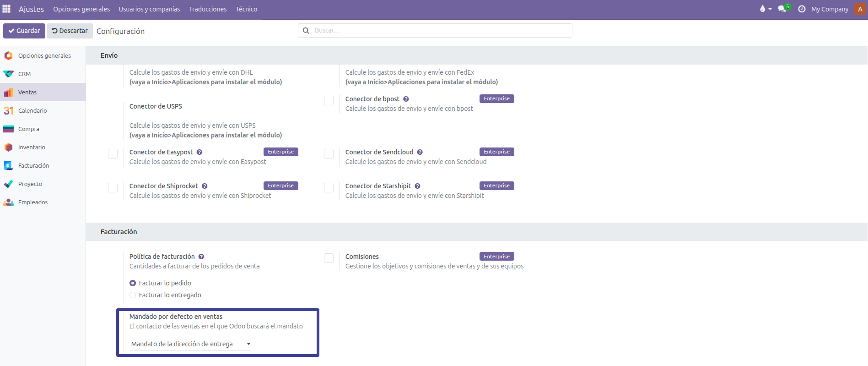Image resolution: width=868 pixels, height=366 pixels.
Task: Click the Guardar button
Action: pyautogui.click(x=24, y=31)
